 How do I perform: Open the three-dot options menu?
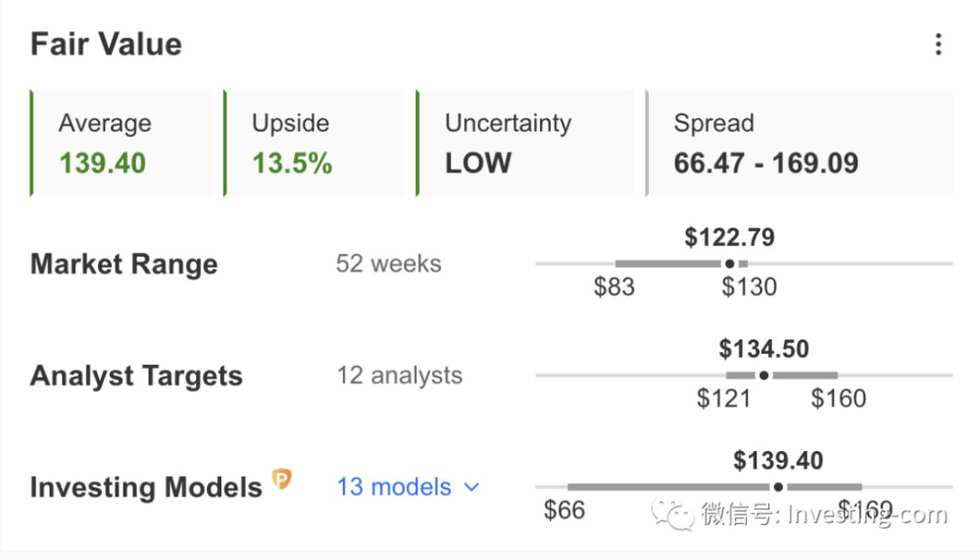tap(938, 44)
